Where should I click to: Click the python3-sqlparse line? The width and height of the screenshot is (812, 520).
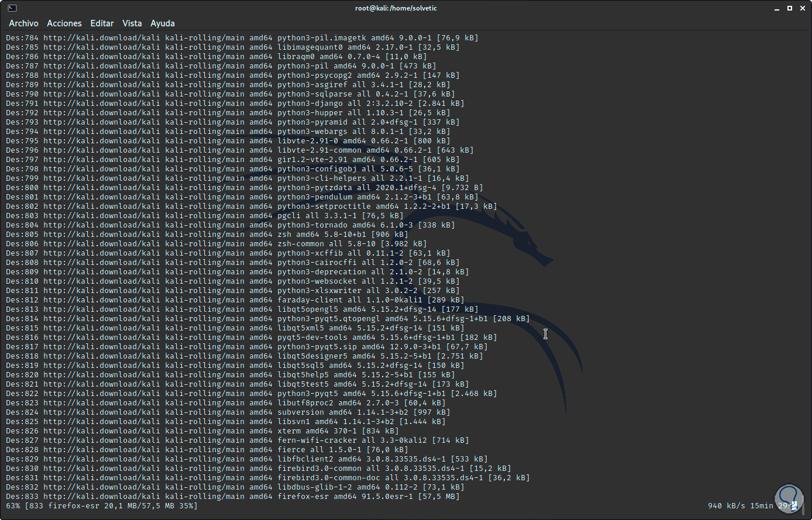click(230, 94)
